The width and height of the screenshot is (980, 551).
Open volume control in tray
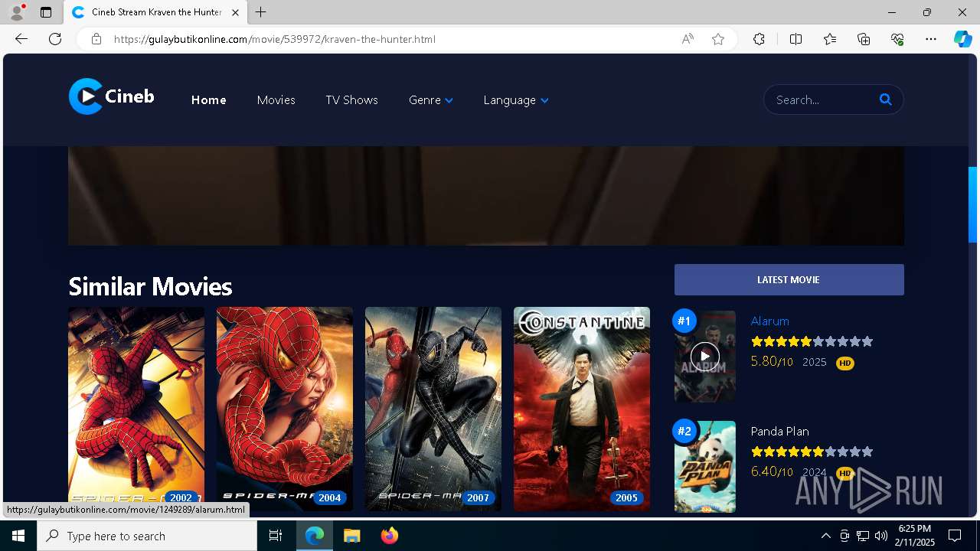tap(881, 536)
